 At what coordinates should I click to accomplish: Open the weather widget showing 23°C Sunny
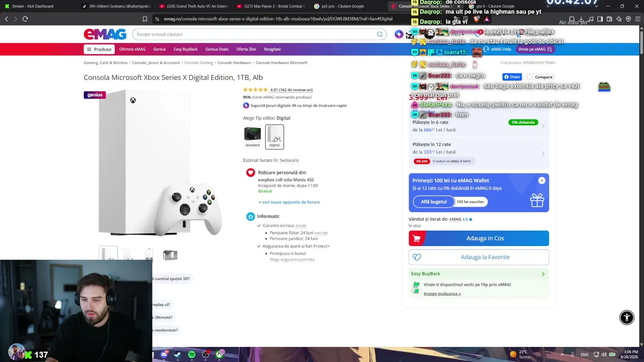[521, 354]
